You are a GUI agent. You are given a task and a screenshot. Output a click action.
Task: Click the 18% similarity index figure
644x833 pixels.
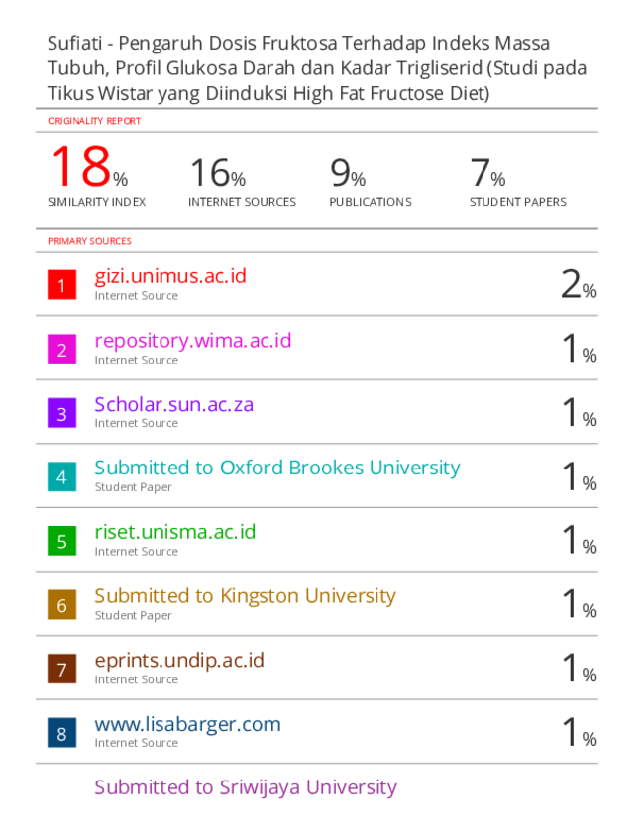tap(89, 167)
